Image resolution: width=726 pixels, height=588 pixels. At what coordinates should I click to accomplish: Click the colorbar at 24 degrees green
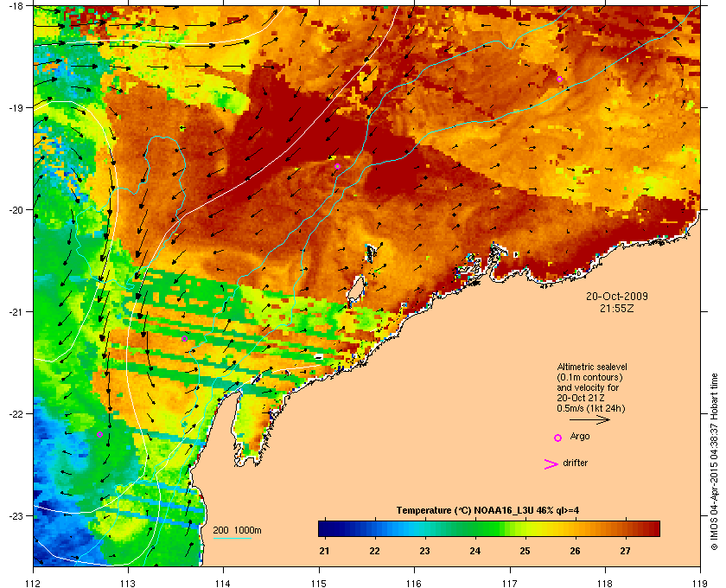[474, 528]
